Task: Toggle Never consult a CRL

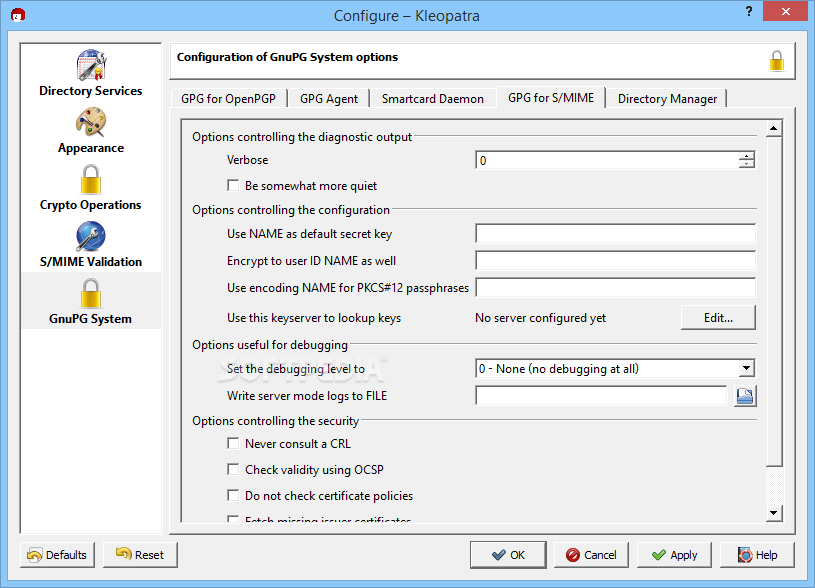Action: point(233,443)
